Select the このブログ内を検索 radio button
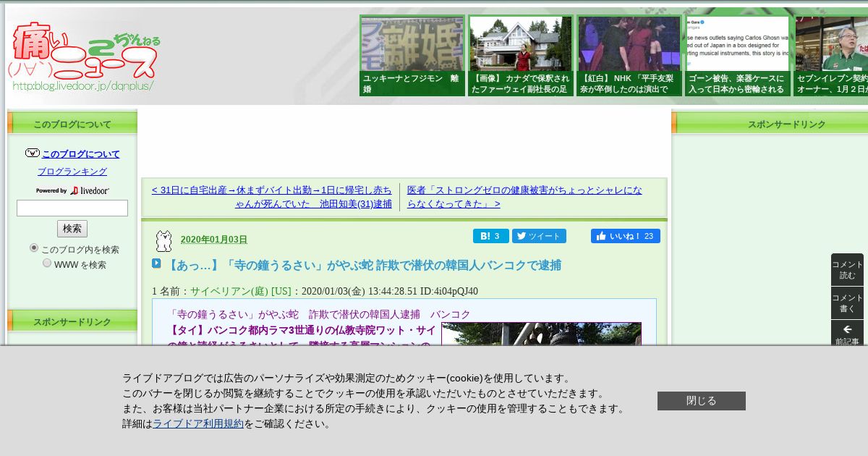Viewport: 868px width, 456px height. pyautogui.click(x=34, y=248)
